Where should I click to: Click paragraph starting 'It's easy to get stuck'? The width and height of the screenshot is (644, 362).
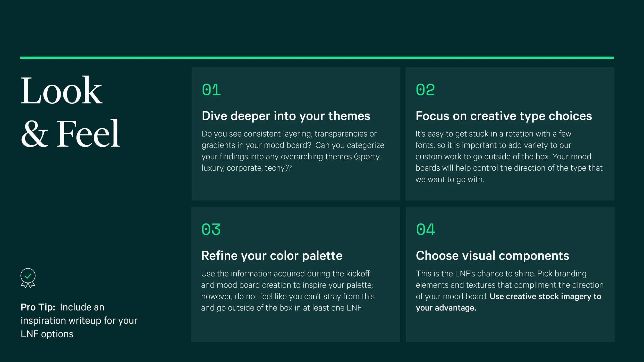coord(509,157)
